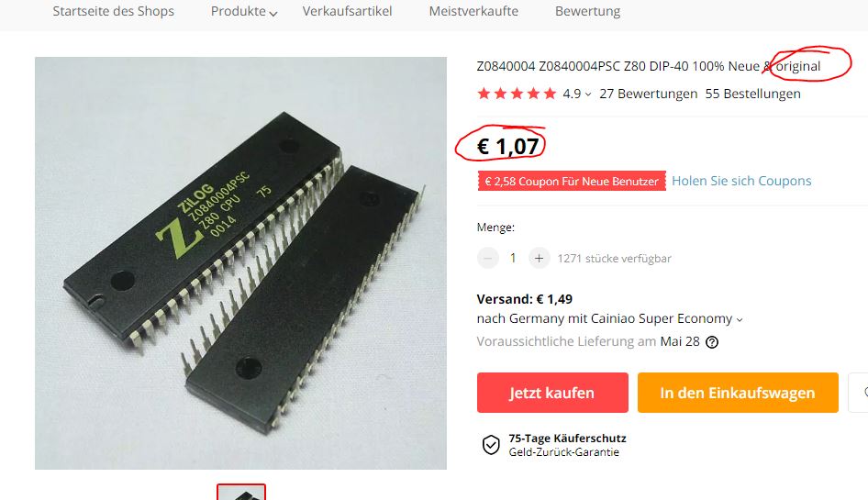Image resolution: width=868 pixels, height=500 pixels.
Task: Click the main Zilog Z80 product image
Action: pyautogui.click(x=240, y=263)
